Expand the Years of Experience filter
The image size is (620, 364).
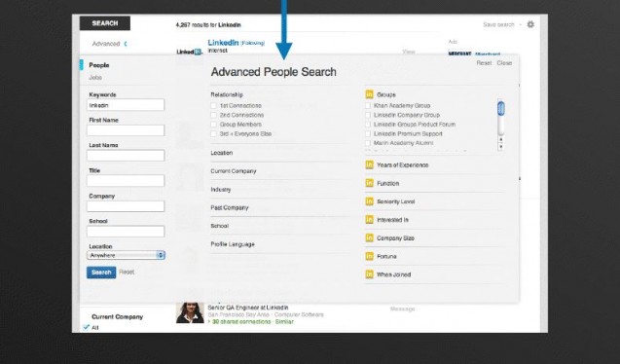[x=402, y=165]
